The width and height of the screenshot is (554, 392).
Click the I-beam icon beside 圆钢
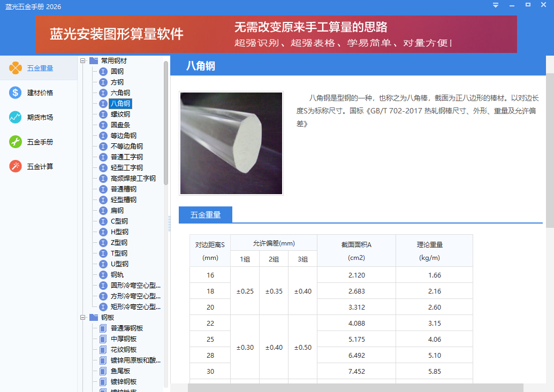point(103,71)
